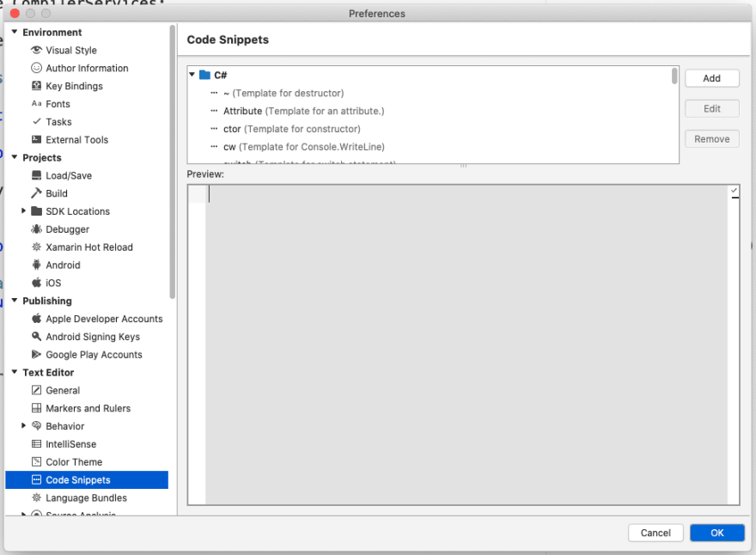Add a new code snippet
The image size is (756, 555).
711,78
